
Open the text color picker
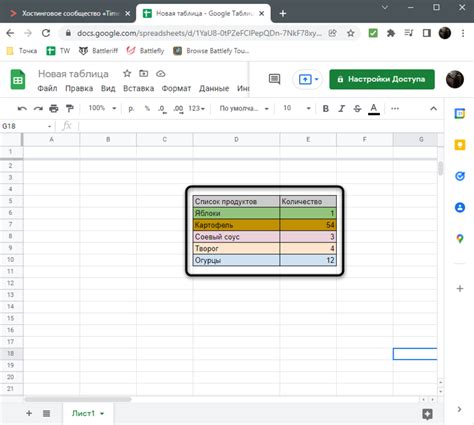point(374,109)
